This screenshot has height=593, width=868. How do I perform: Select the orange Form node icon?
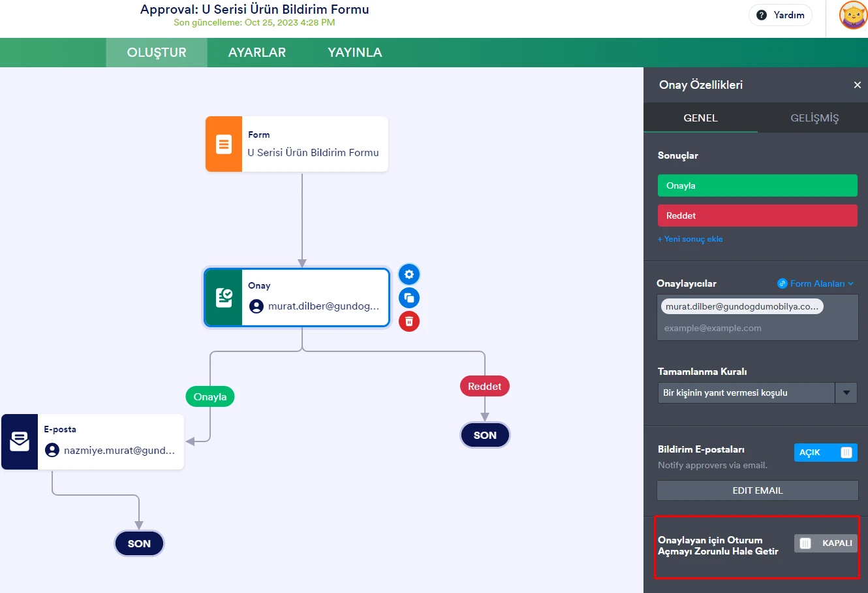[224, 144]
